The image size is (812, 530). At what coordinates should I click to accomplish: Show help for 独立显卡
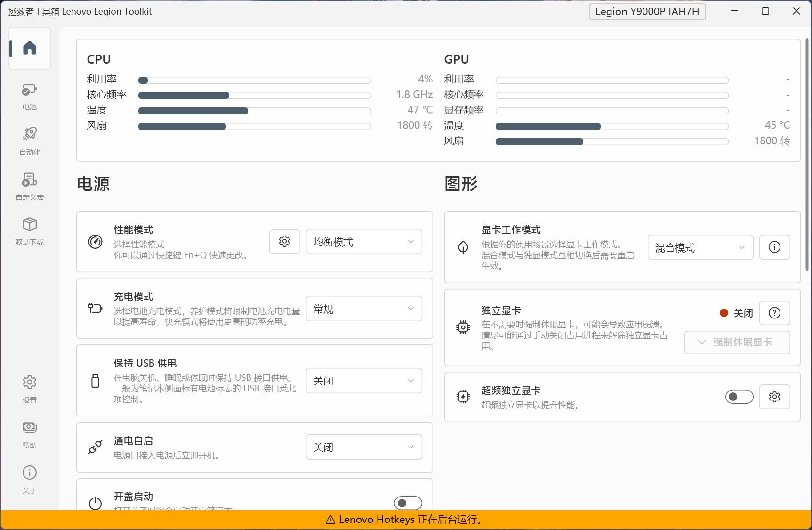[775, 313]
